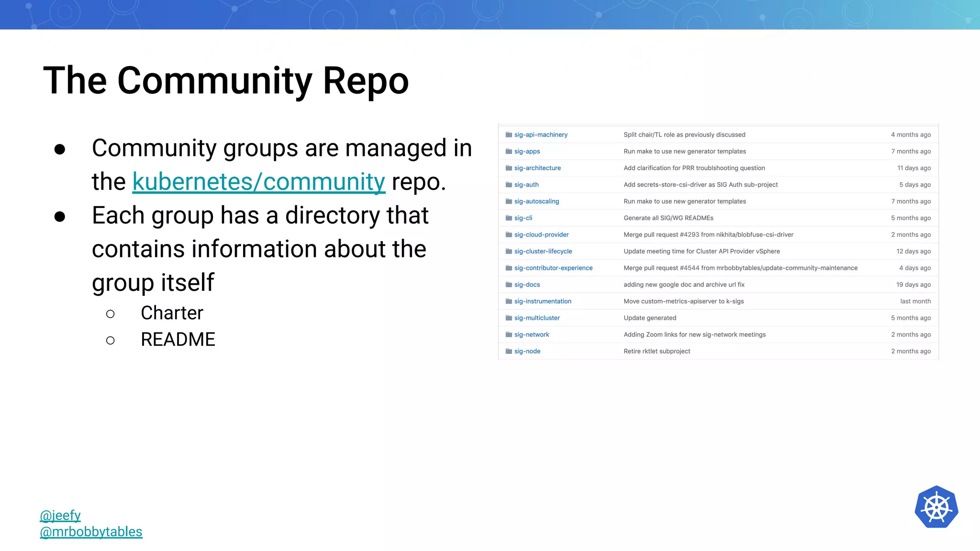Screen dimensions: 980x551
Task: Click folder icon next to sig-instrumentation
Action: pos(509,301)
